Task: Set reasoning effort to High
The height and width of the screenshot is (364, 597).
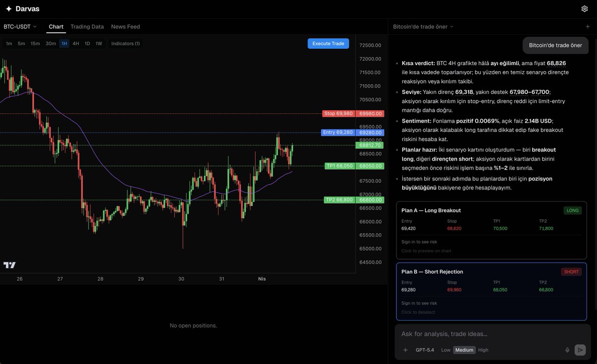Action: 483,350
